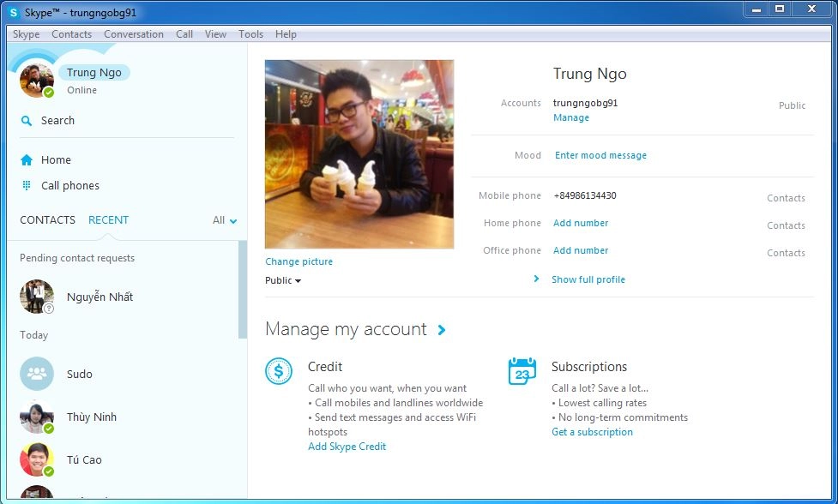Click Get a subscription link

pyautogui.click(x=592, y=432)
